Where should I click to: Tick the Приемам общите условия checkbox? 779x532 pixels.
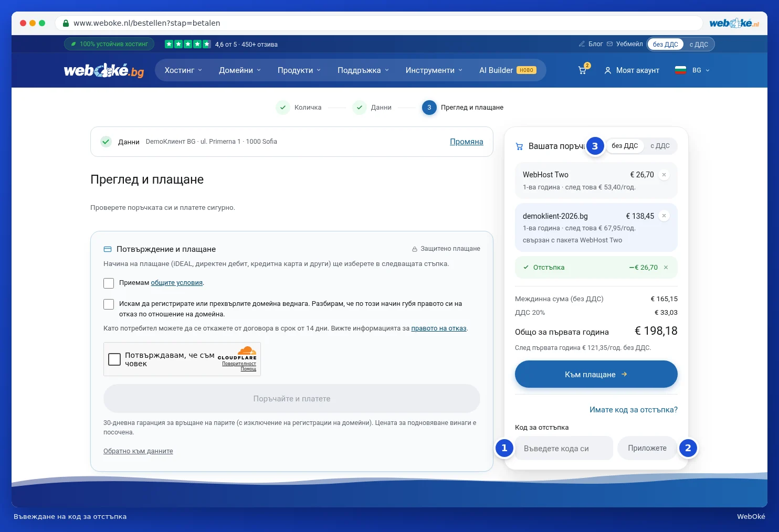[109, 283]
